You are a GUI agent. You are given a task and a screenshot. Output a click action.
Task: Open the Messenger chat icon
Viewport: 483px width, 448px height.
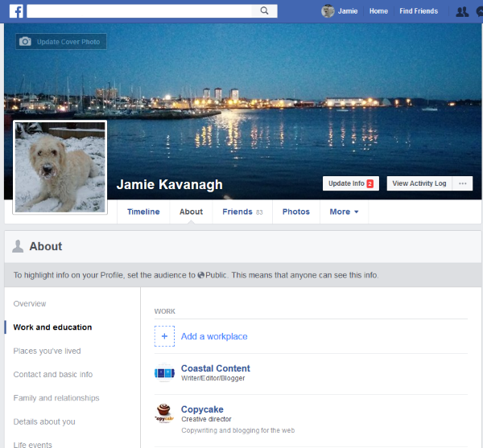tap(479, 11)
